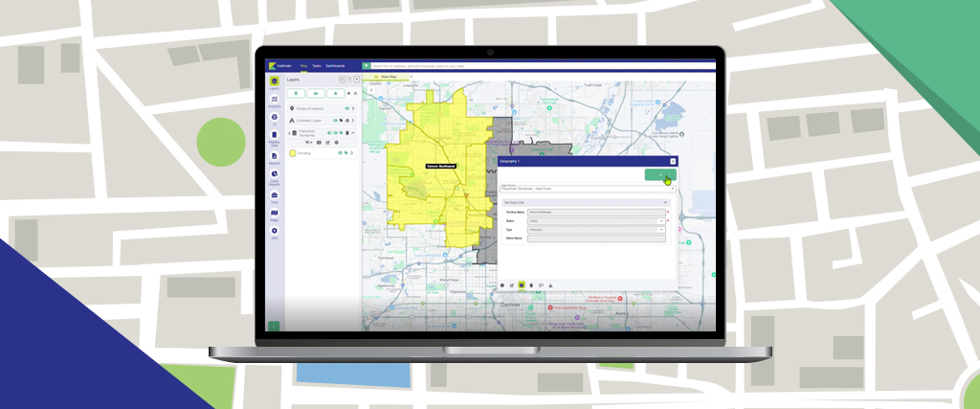The height and width of the screenshot is (409, 980).
Task: Click the comment icon in dialog footer
Action: (x=541, y=285)
